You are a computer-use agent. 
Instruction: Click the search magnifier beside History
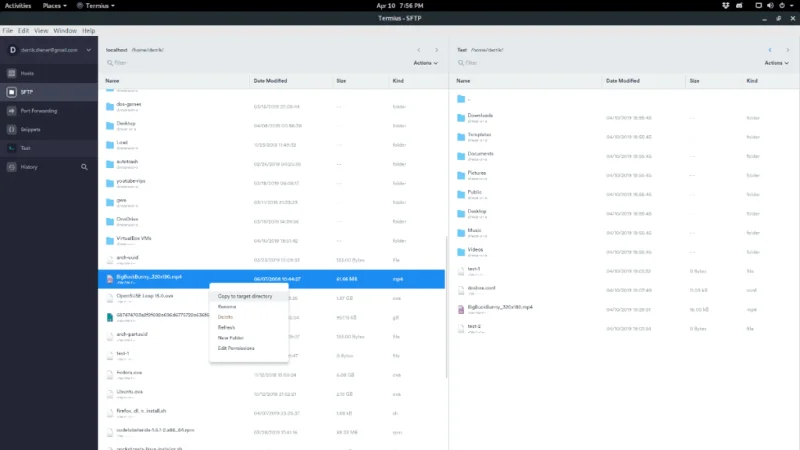coord(84,167)
